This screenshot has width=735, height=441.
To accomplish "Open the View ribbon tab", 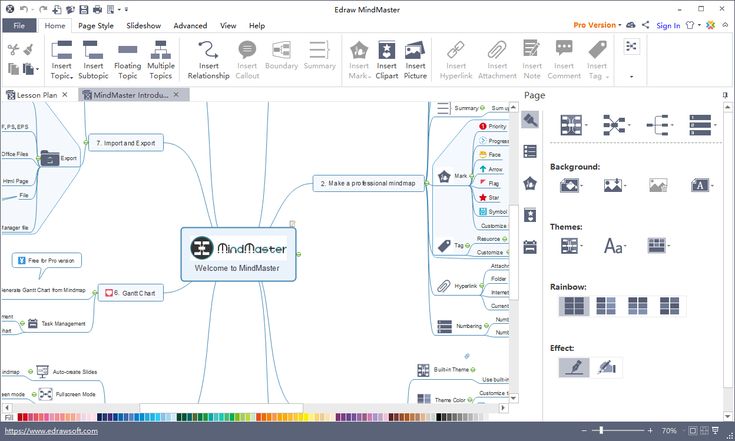I will 228,26.
